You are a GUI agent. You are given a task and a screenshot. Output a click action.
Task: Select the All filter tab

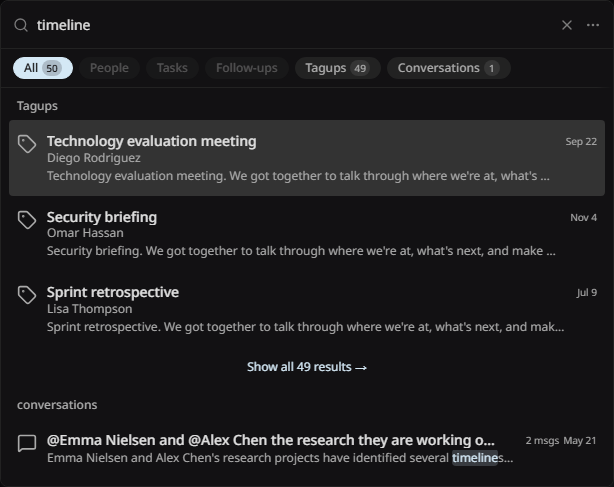coord(43,68)
